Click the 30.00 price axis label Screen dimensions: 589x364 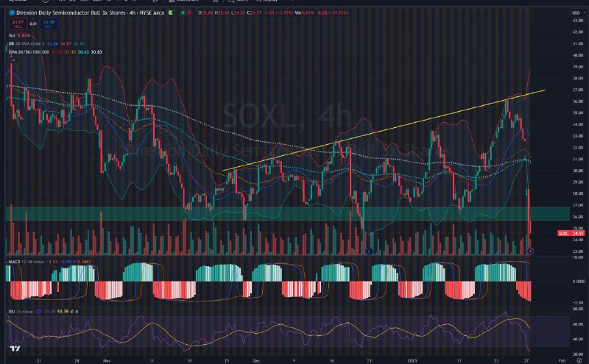click(x=577, y=171)
